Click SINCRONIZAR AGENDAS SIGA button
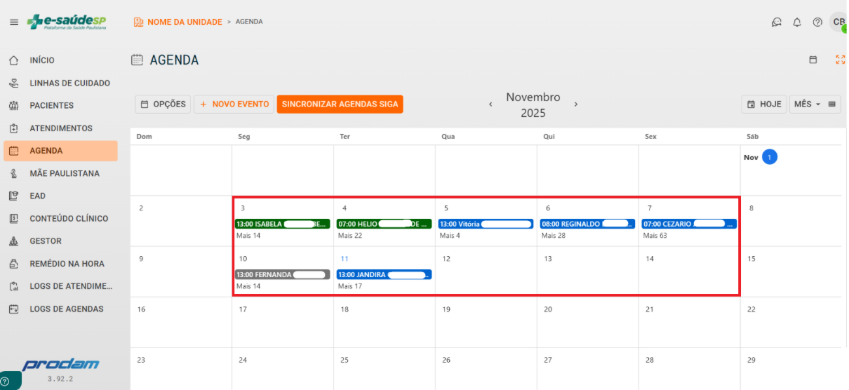The image size is (849, 390). 340,104
